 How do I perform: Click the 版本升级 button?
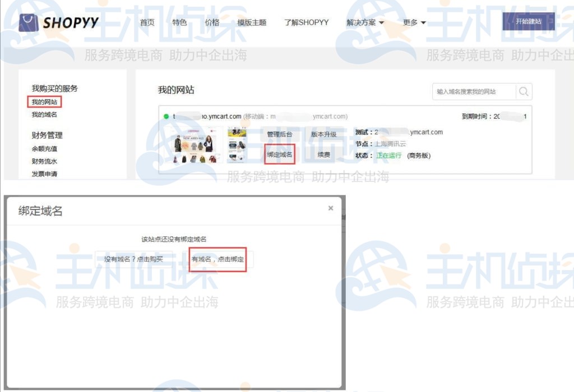click(x=323, y=134)
